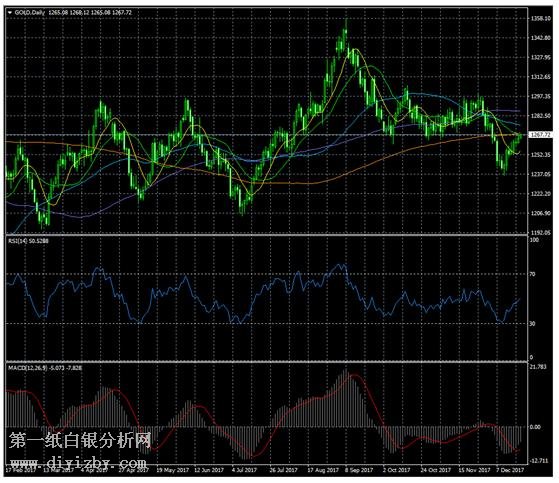The width and height of the screenshot is (559, 483).
Task: Click the MACD scale value 21.783
Action: pos(538,367)
